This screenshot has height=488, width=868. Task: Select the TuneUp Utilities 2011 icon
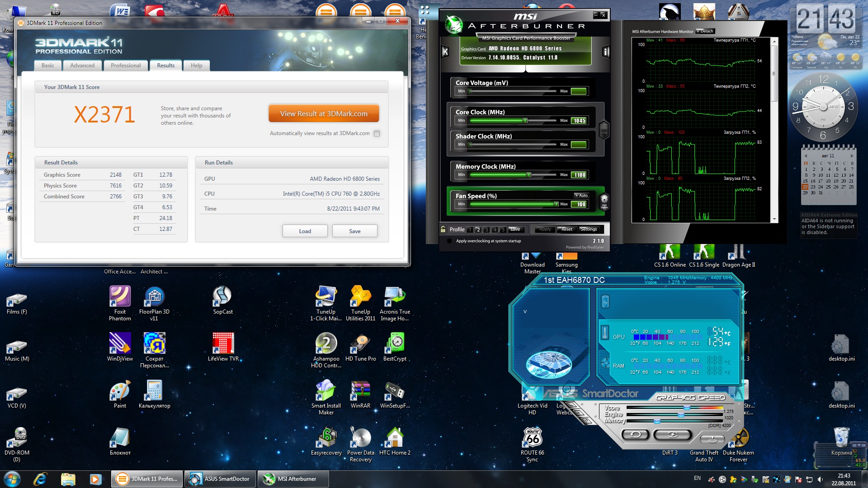click(x=360, y=303)
